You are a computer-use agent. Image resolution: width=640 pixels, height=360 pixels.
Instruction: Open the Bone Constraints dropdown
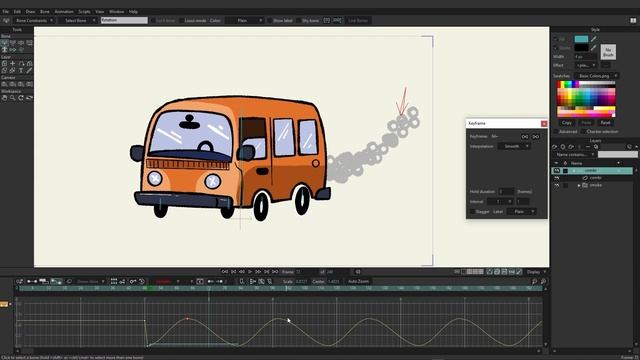click(x=34, y=20)
